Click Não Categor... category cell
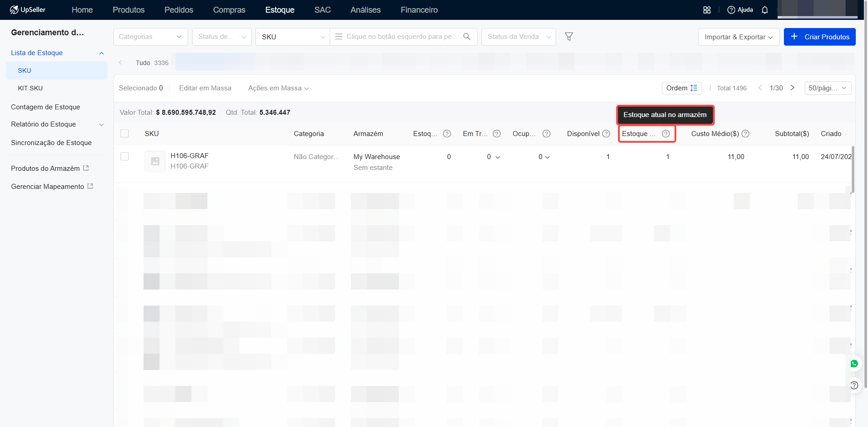868x427 pixels. point(316,157)
